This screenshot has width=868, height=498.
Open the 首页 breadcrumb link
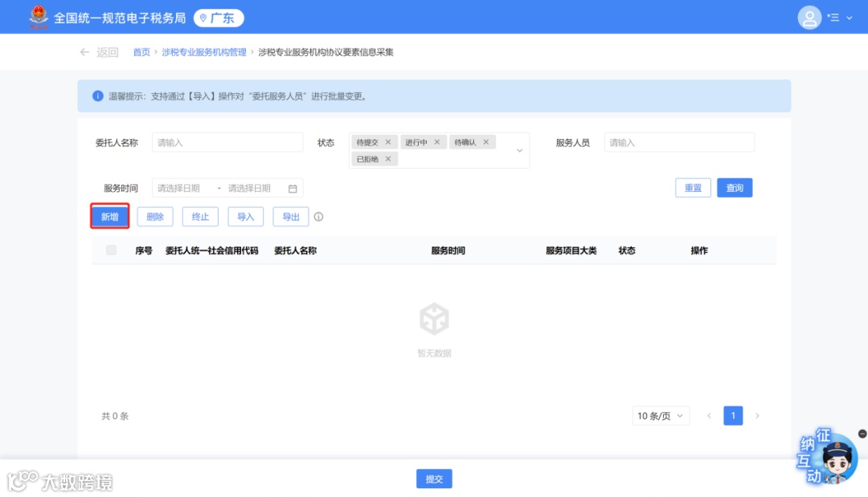(141, 51)
